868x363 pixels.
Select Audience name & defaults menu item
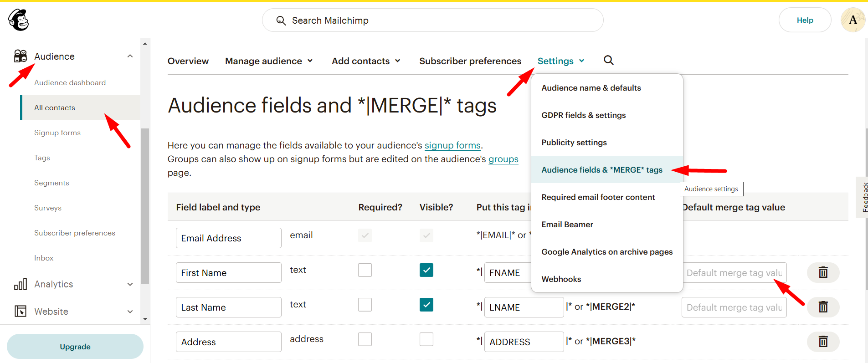[x=607, y=88]
